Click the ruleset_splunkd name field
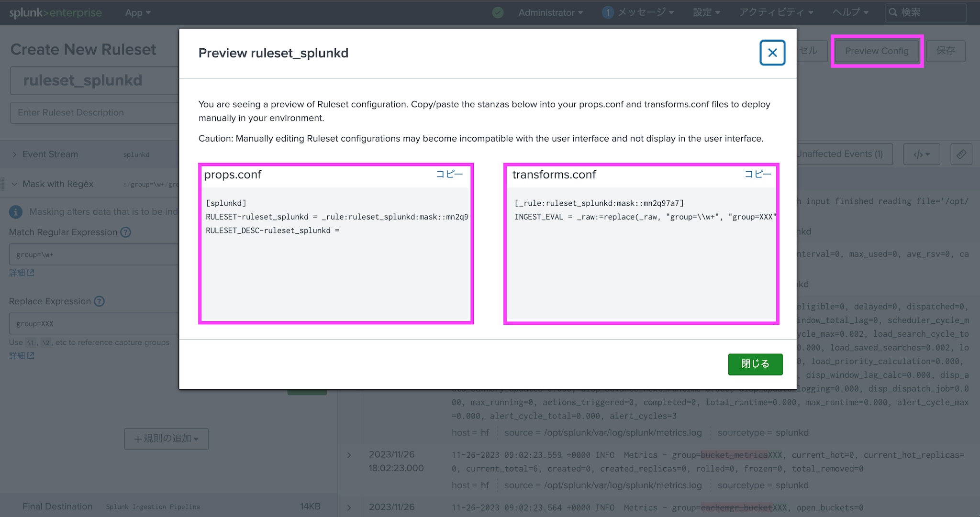The height and width of the screenshot is (517, 980). [x=95, y=80]
